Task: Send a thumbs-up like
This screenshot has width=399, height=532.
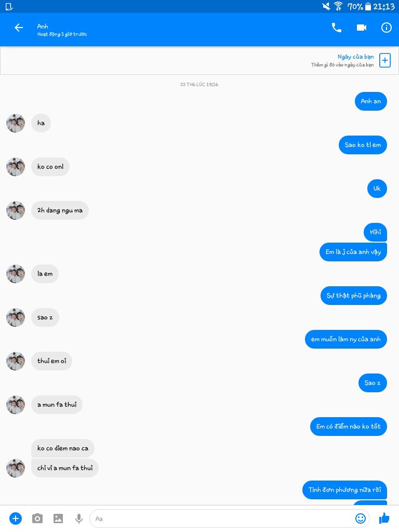Action: pyautogui.click(x=384, y=518)
